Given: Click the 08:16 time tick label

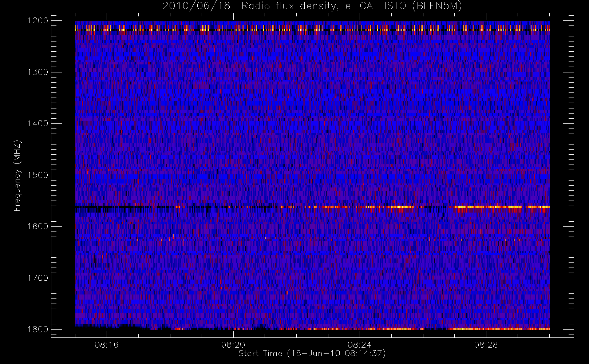Looking at the screenshot, I should tap(107, 345).
